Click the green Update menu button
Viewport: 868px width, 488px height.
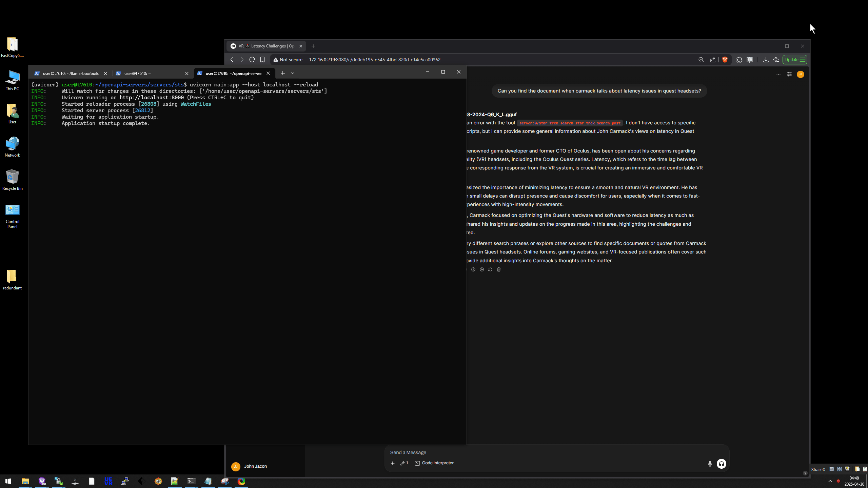pos(795,60)
